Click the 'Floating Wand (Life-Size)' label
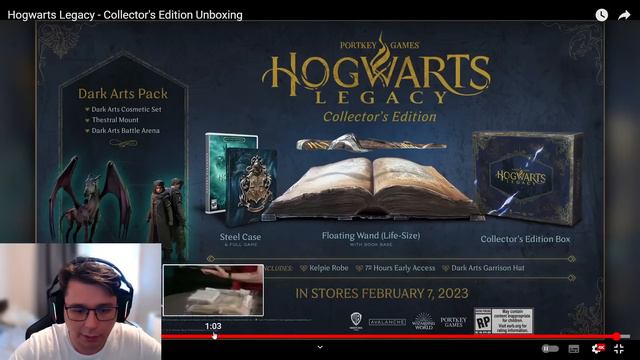The width and height of the screenshot is (640, 360). [371, 236]
